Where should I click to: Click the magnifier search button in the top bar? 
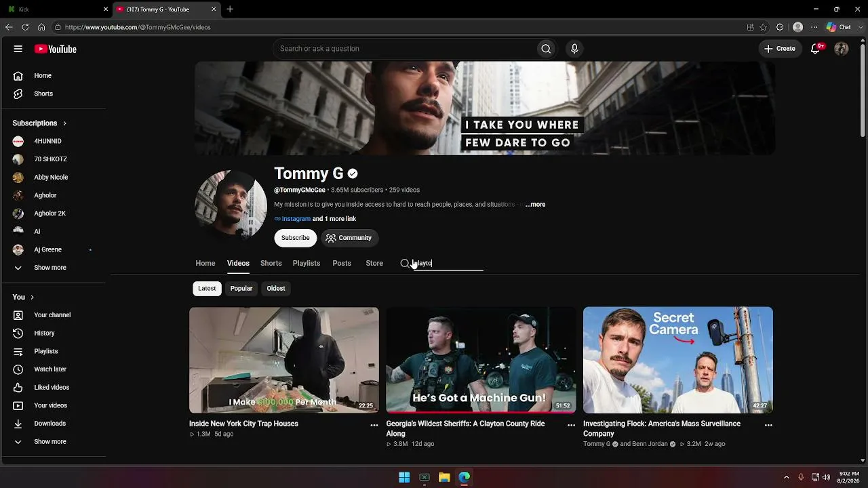coord(546,49)
